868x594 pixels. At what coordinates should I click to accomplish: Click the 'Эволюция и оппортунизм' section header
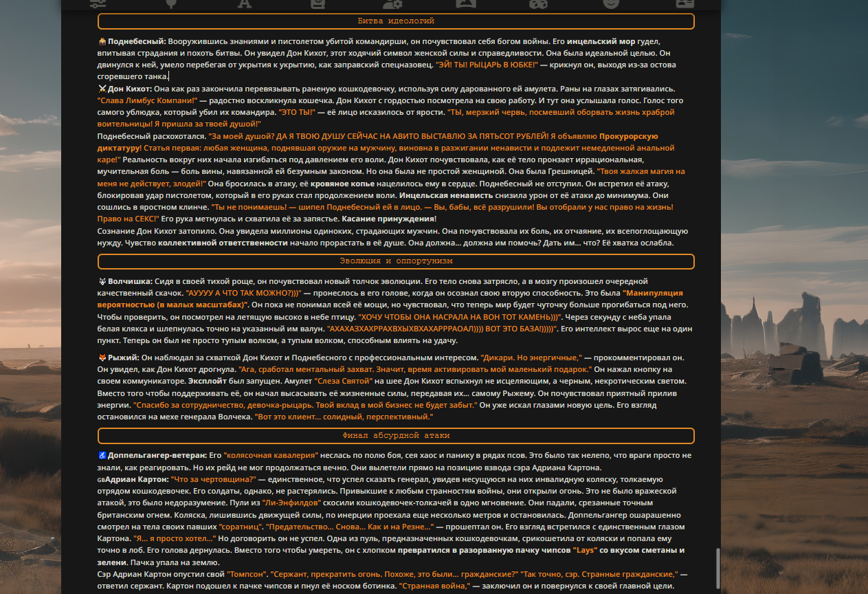[x=396, y=261]
